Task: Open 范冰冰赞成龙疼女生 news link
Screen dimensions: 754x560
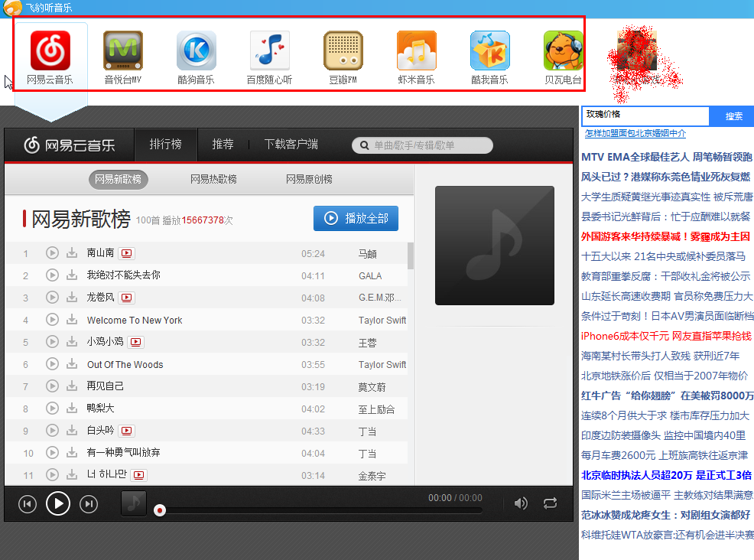Action: [x=666, y=516]
